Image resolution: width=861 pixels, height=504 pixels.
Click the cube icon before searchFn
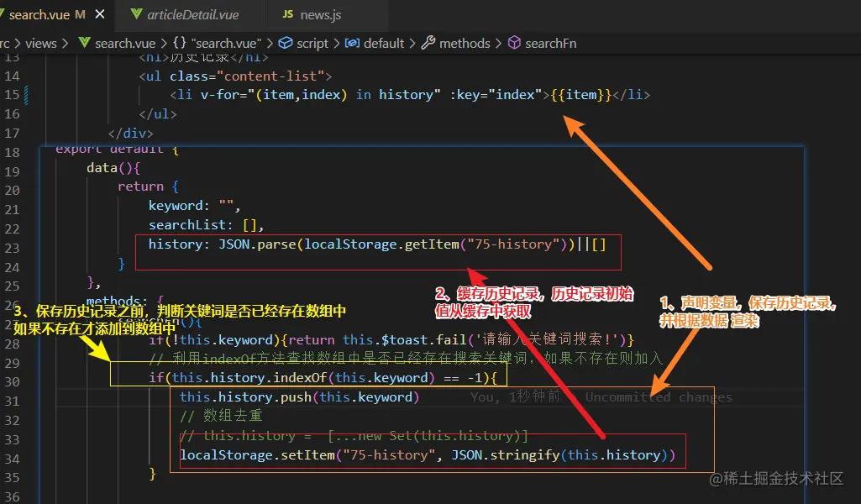coord(514,43)
